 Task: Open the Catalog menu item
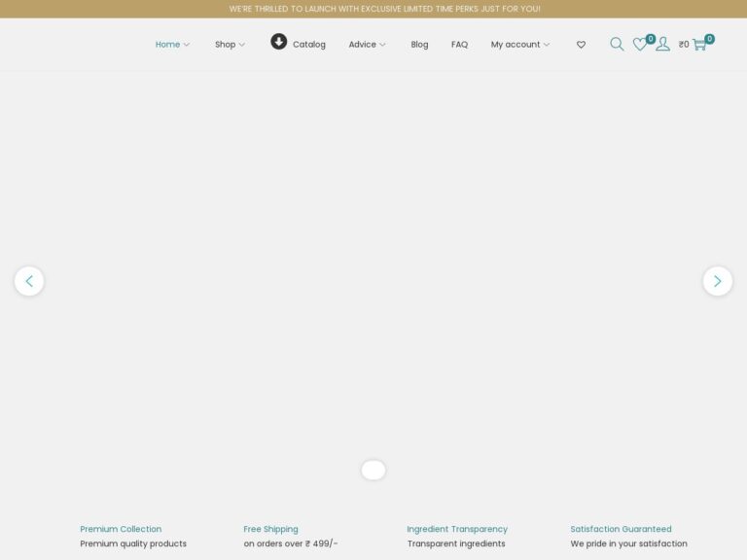[x=309, y=45]
